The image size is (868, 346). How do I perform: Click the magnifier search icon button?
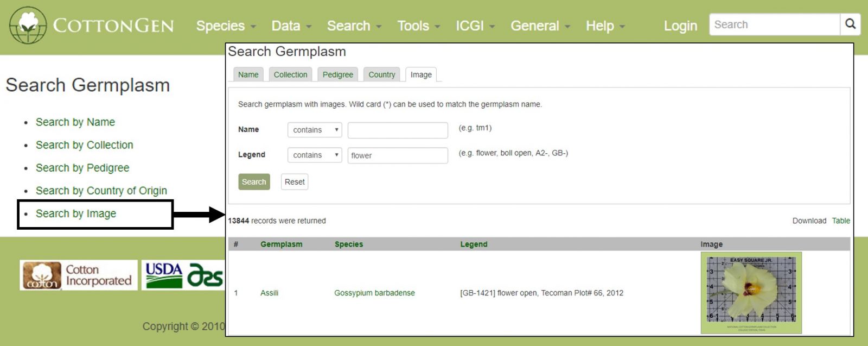pyautogui.click(x=850, y=24)
